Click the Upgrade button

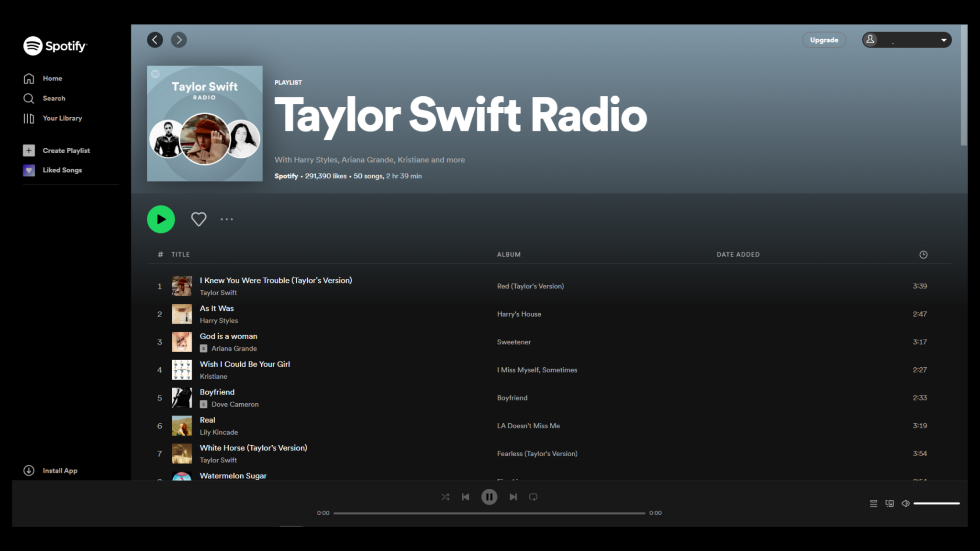[824, 40]
